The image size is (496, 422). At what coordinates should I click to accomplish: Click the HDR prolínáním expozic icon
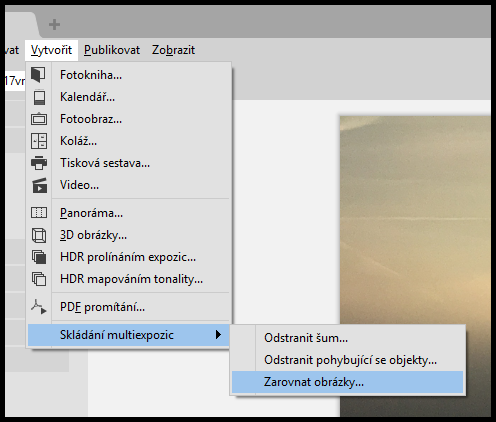[x=39, y=257]
